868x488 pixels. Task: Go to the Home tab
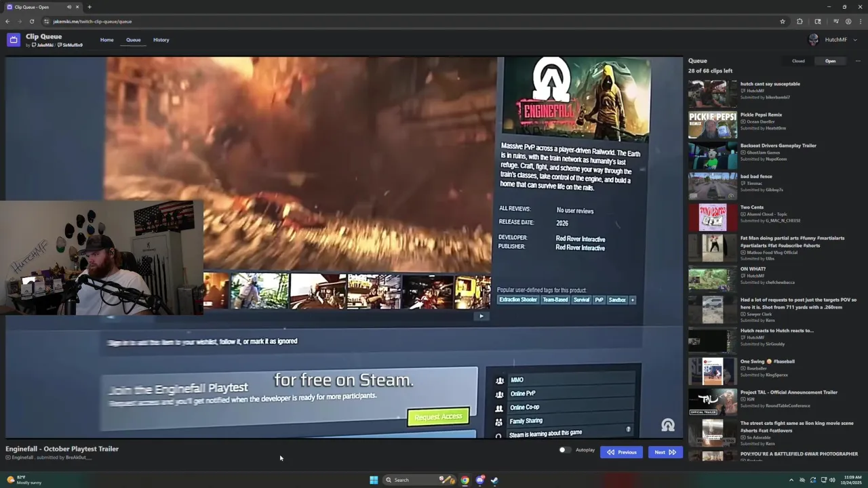[x=107, y=40]
